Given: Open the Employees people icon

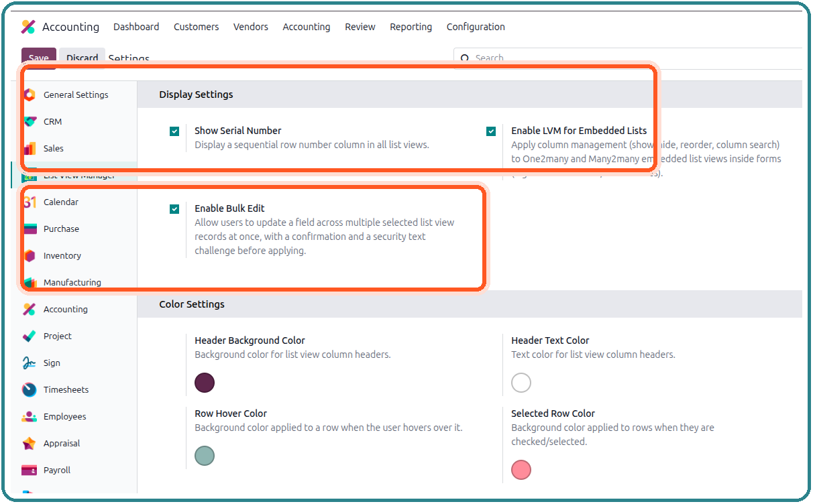Looking at the screenshot, I should point(29,416).
